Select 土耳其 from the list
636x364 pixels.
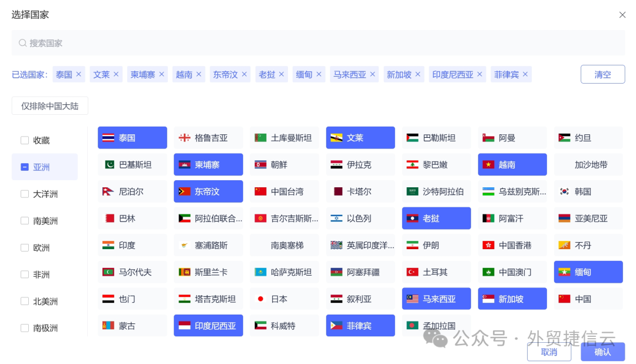click(x=436, y=272)
